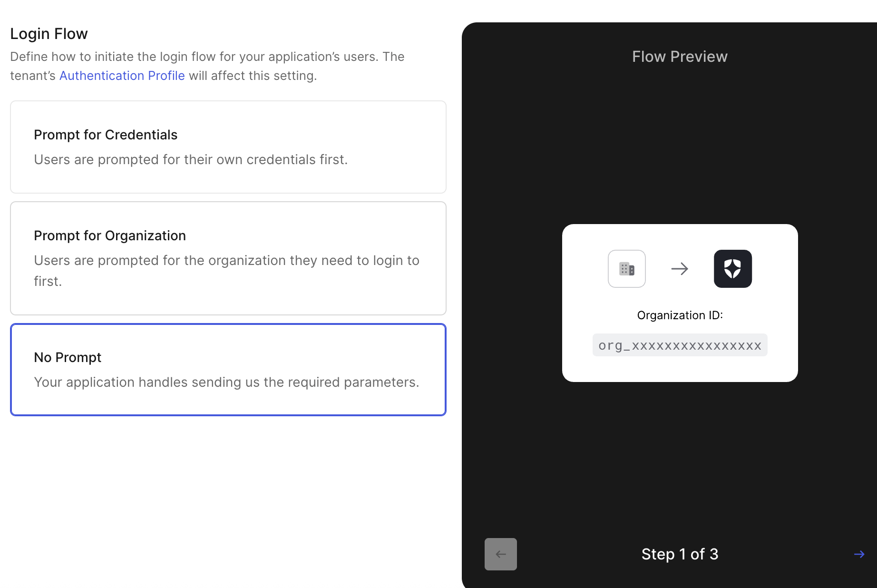This screenshot has height=588, width=877.
Task: Click the "Login Flow" heading
Action: coord(49,34)
